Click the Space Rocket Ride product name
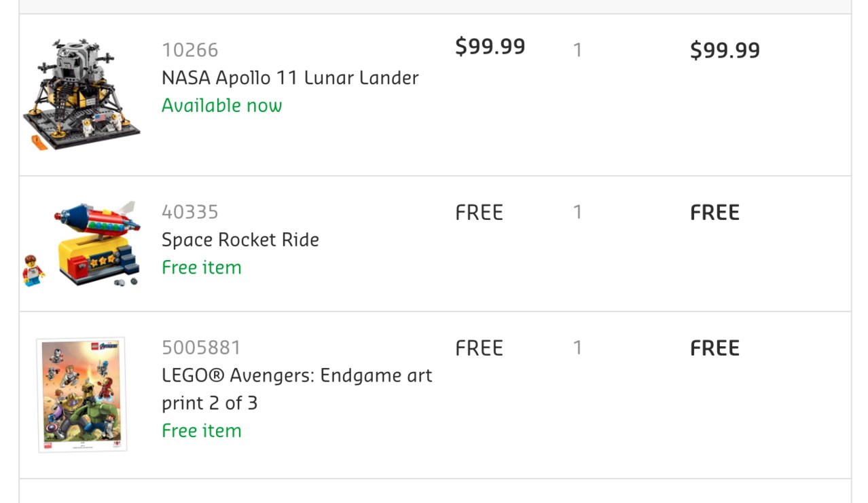 click(x=240, y=240)
